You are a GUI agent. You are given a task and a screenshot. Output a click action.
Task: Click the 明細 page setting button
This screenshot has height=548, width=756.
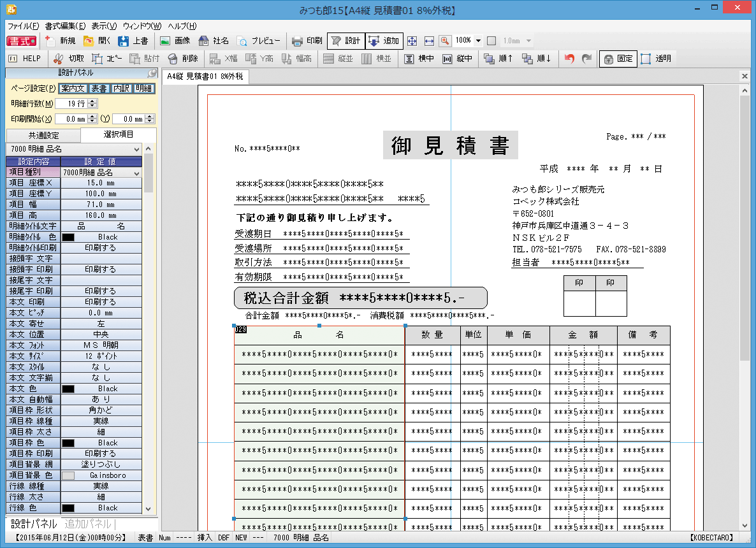pyautogui.click(x=144, y=89)
